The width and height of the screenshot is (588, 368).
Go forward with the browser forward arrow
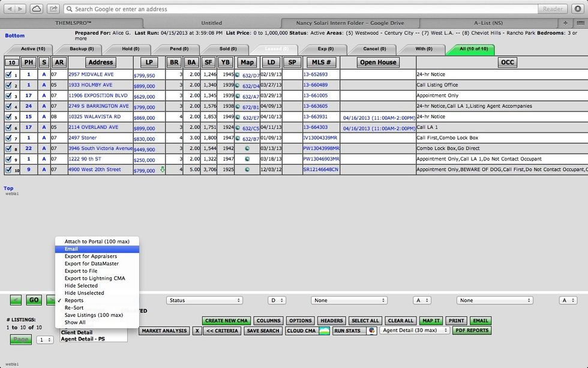20,8
